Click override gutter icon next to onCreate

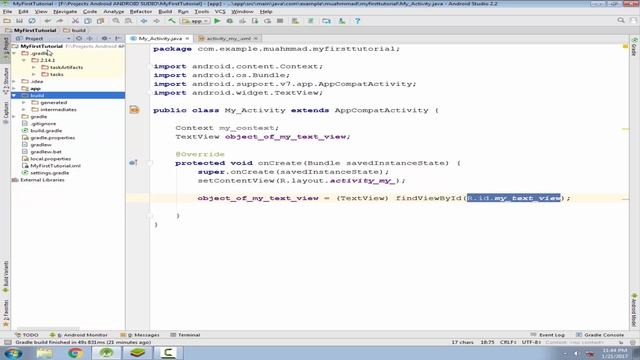click(133, 163)
